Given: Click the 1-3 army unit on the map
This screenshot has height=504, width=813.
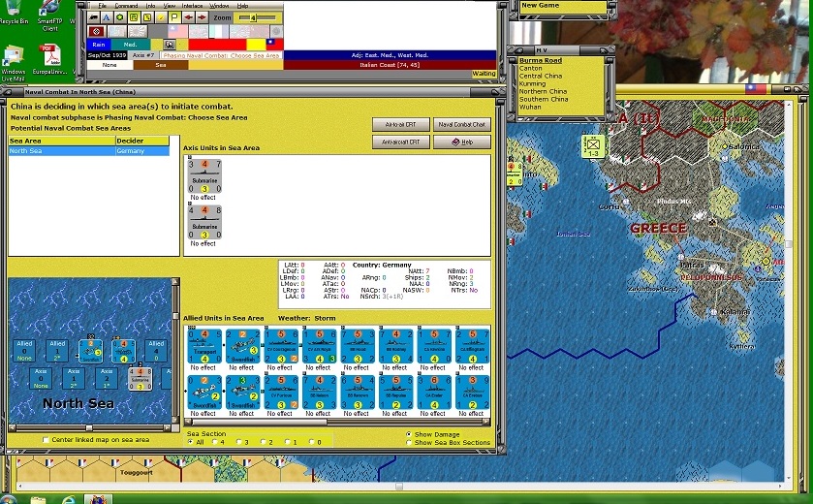Looking at the screenshot, I should point(593,146).
